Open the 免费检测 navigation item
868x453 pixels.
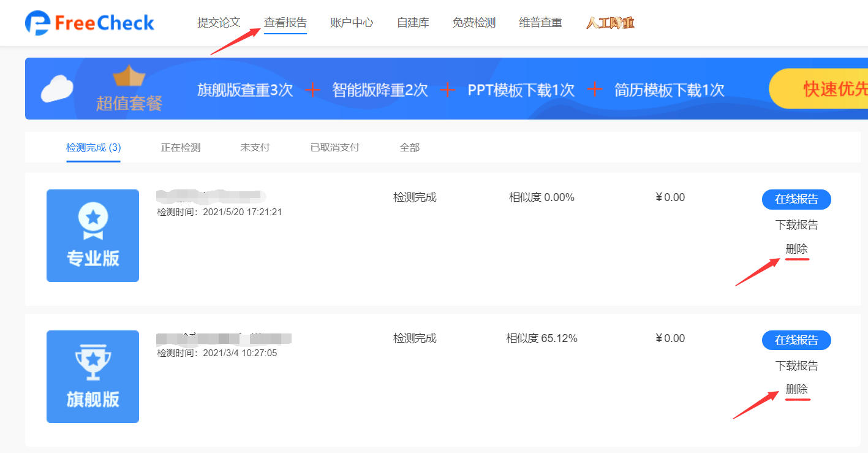click(x=474, y=23)
